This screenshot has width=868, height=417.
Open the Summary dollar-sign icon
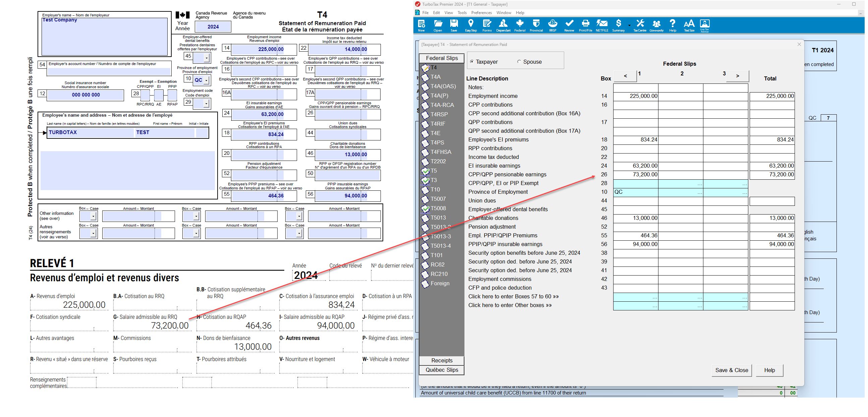pyautogui.click(x=618, y=25)
